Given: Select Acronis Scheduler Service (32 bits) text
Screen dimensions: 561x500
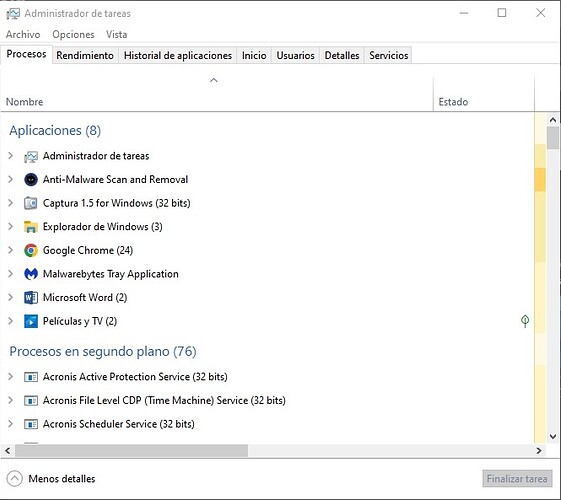Looking at the screenshot, I should point(119,424).
